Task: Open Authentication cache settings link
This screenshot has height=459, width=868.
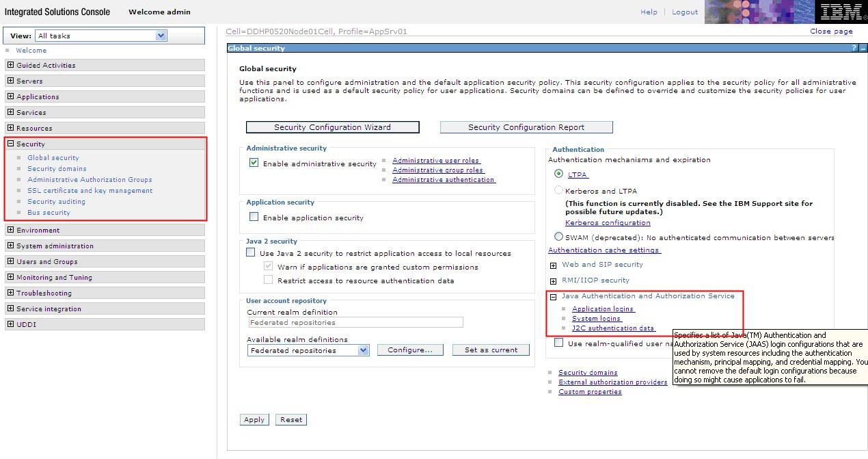Action: pyautogui.click(x=604, y=250)
